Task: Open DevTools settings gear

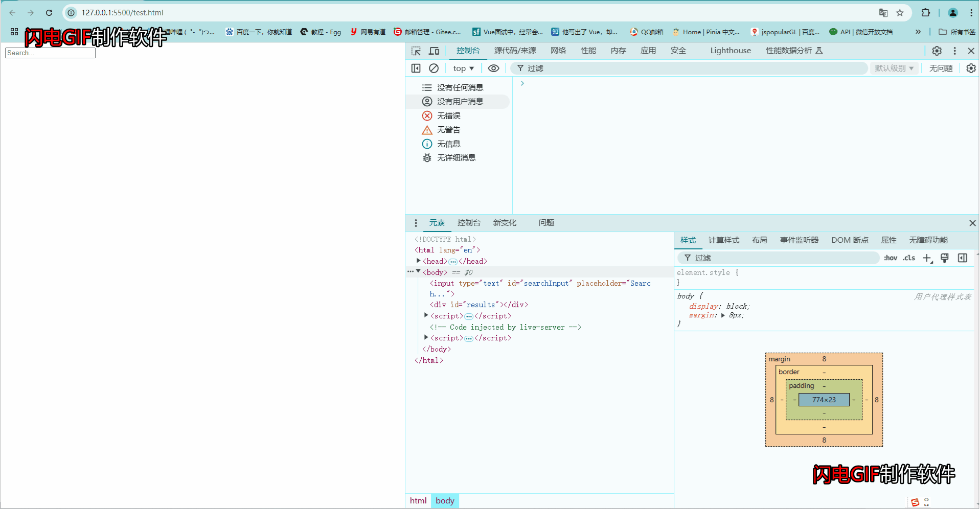Action: click(x=937, y=51)
